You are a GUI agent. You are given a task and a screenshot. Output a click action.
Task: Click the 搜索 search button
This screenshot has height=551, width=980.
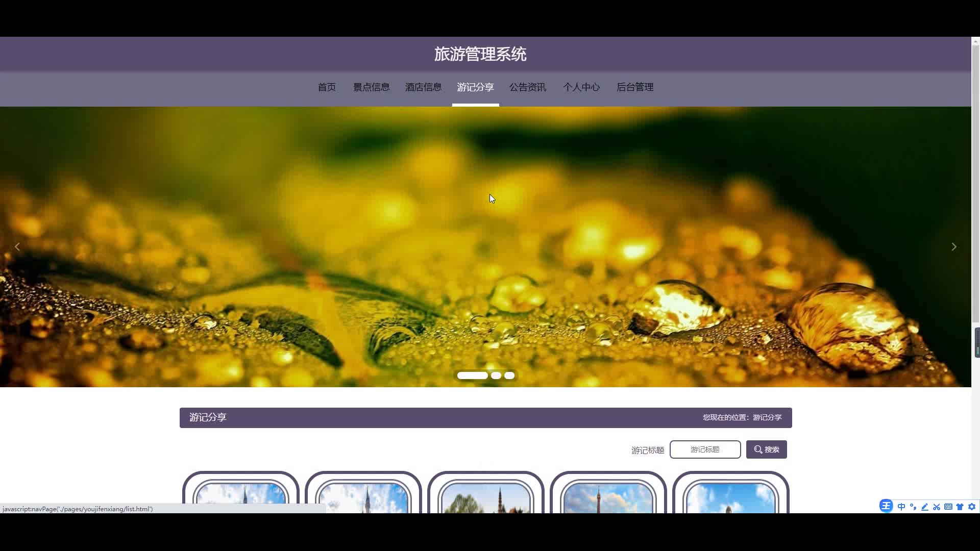click(x=767, y=449)
